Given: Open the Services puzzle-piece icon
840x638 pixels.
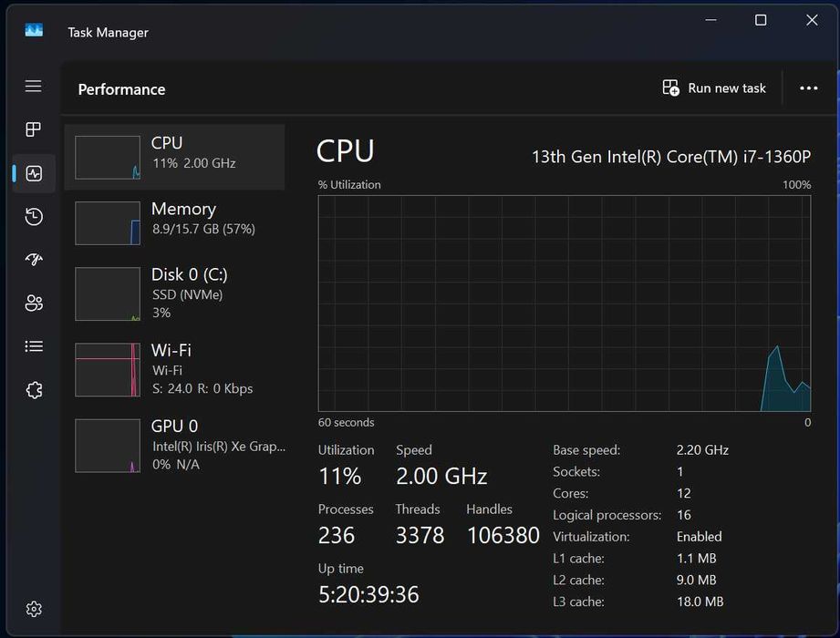Looking at the screenshot, I should (x=34, y=390).
